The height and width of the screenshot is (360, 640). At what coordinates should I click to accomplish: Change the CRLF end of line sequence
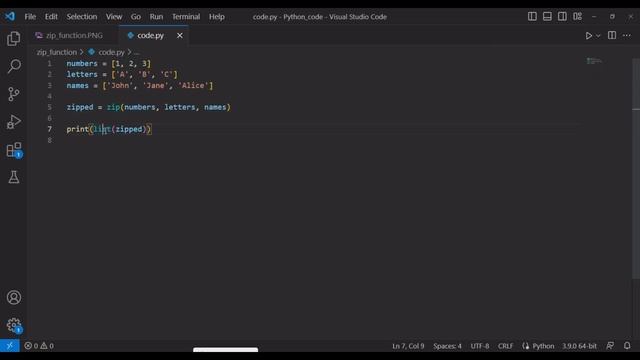click(505, 346)
